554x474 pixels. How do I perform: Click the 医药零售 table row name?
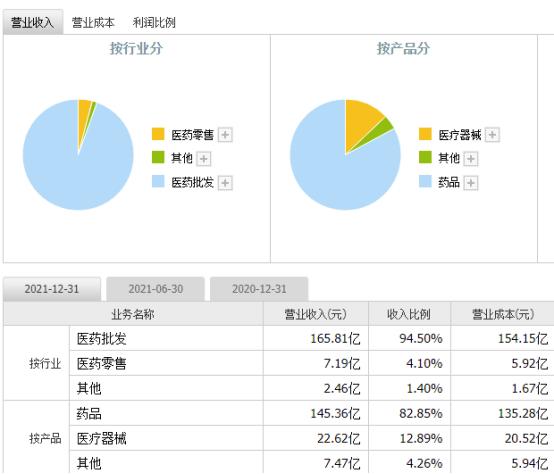click(x=101, y=364)
